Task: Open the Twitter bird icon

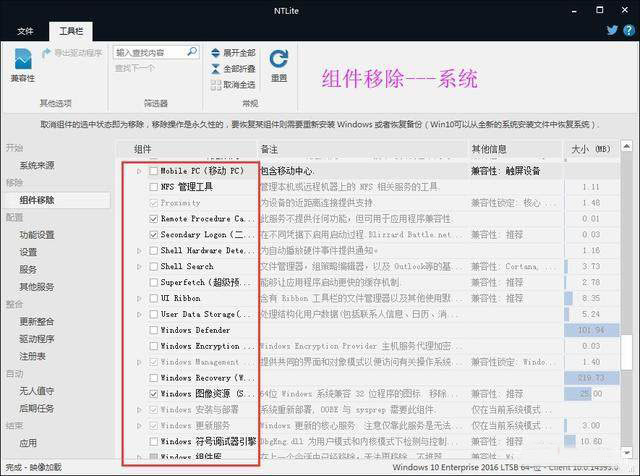Action: tap(612, 30)
